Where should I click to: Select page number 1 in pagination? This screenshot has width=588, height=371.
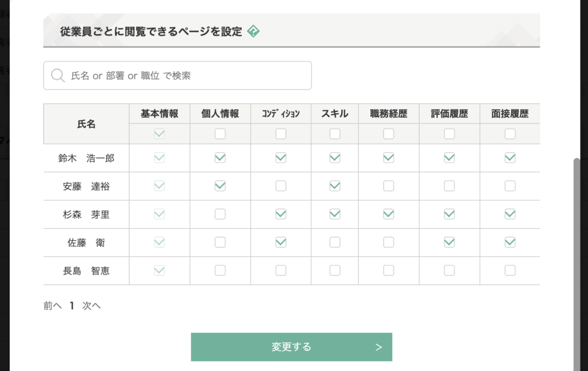(x=72, y=306)
